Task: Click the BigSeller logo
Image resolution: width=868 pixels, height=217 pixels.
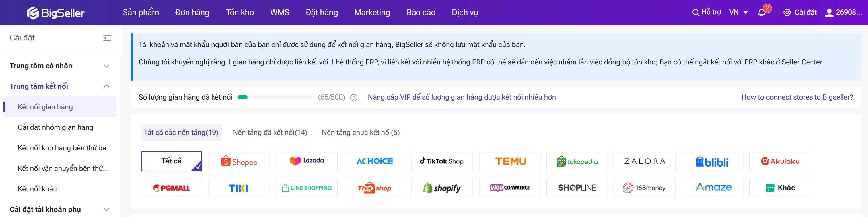Action: (x=55, y=13)
